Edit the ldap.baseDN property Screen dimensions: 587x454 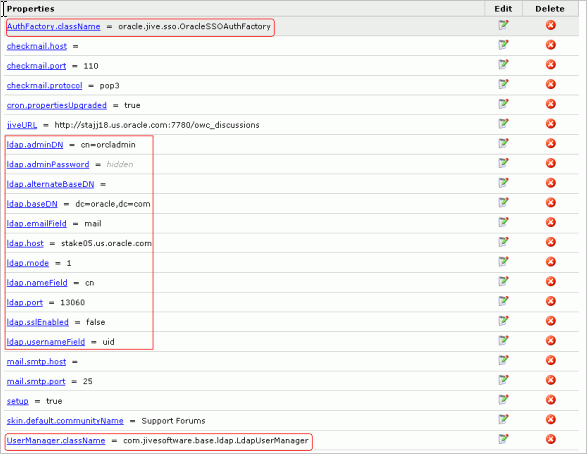point(504,202)
